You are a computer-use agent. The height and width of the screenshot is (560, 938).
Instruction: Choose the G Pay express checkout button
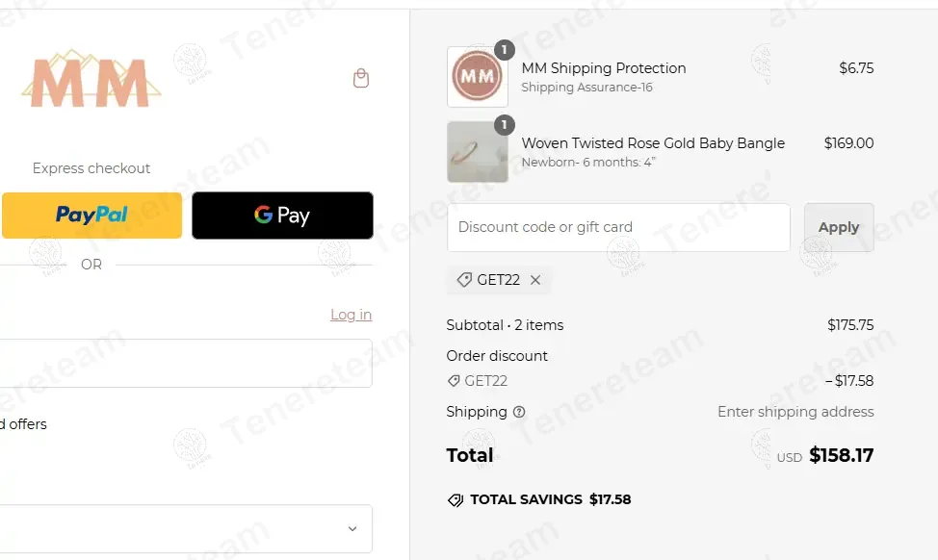pyautogui.click(x=282, y=215)
